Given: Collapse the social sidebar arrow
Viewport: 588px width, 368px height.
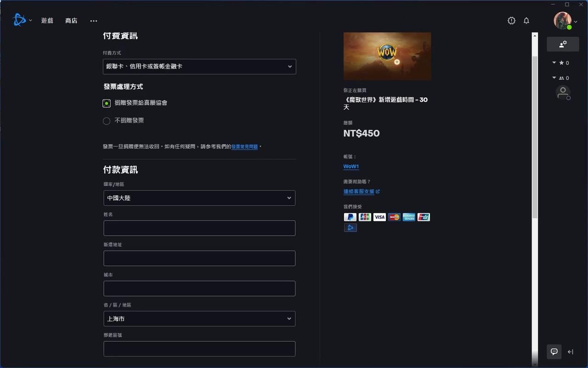Looking at the screenshot, I should [x=571, y=352].
